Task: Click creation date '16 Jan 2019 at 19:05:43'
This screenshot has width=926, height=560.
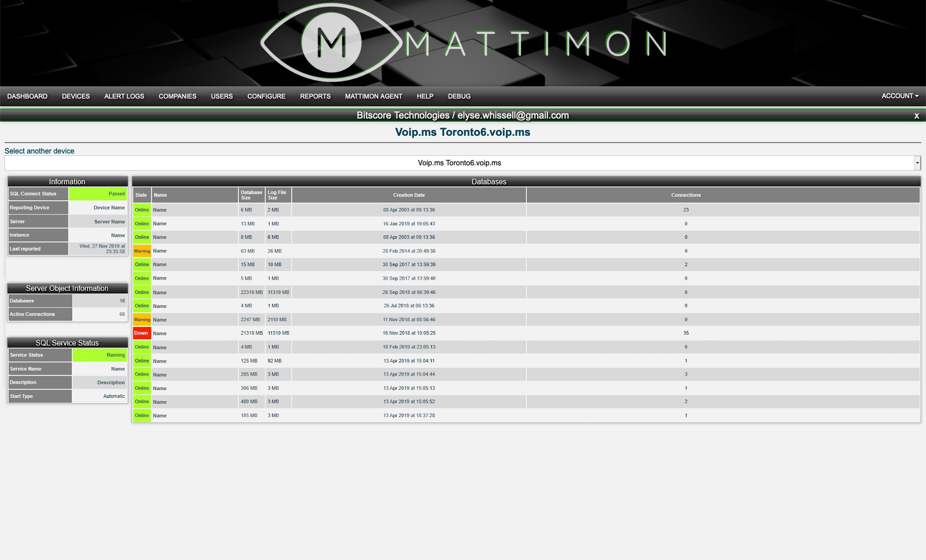Action: click(x=409, y=223)
